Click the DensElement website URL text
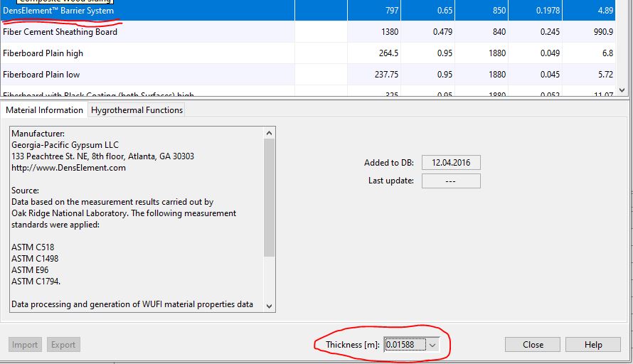Image resolution: width=633 pixels, height=364 pixels. 68,168
